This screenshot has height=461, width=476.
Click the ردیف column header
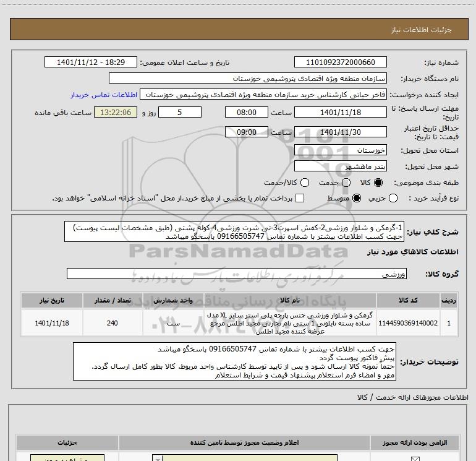(449, 301)
